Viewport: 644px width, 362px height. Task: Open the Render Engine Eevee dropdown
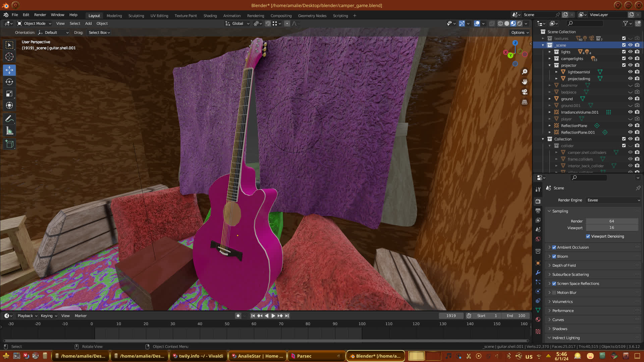pyautogui.click(x=613, y=200)
